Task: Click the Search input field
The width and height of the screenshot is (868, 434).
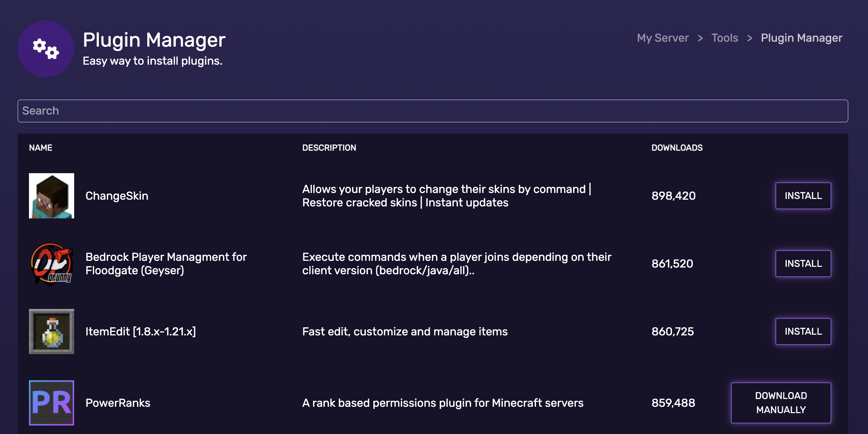Action: pos(434,111)
